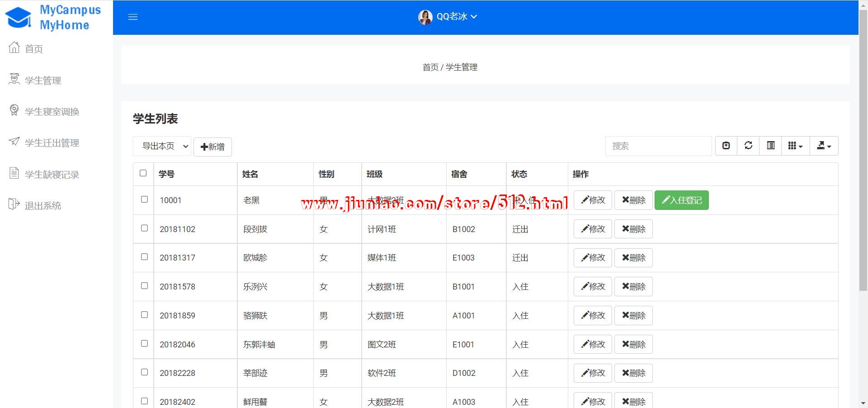Click the 新增 add student button

(212, 147)
